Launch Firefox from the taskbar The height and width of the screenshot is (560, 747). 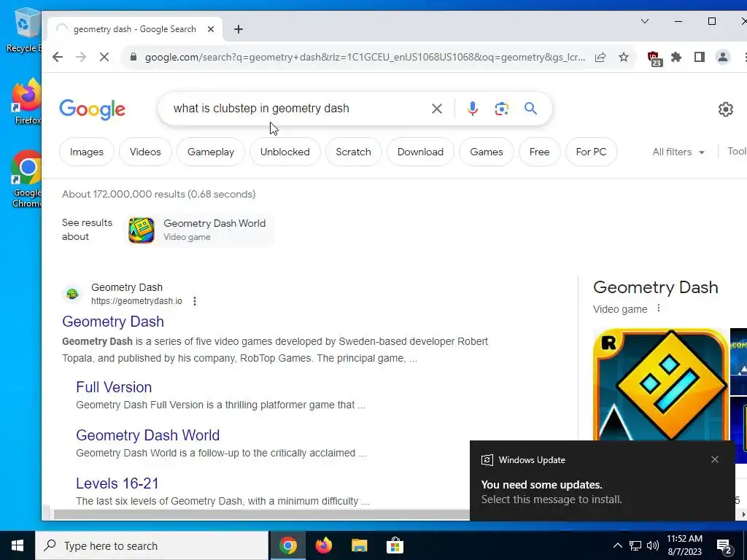coord(323,545)
